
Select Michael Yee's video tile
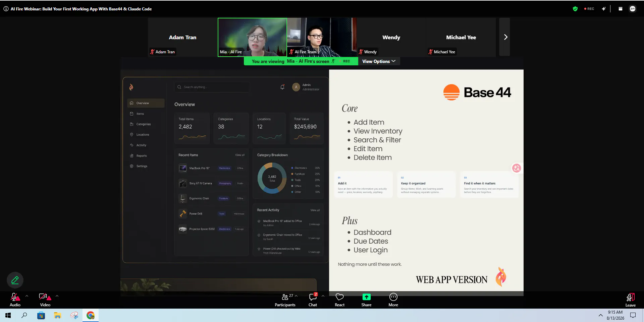tap(461, 37)
